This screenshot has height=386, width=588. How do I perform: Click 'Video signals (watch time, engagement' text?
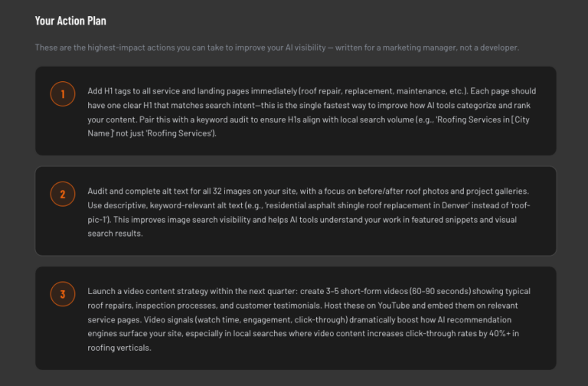point(218,320)
